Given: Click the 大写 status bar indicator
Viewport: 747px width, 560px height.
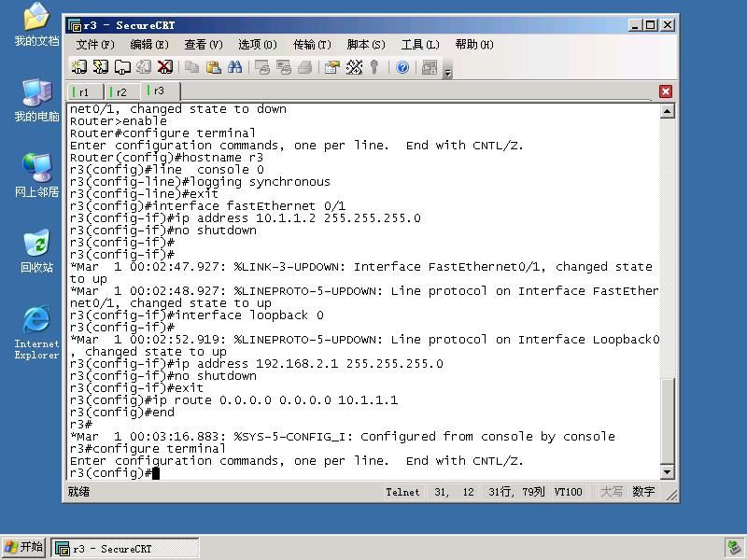Looking at the screenshot, I should point(612,492).
